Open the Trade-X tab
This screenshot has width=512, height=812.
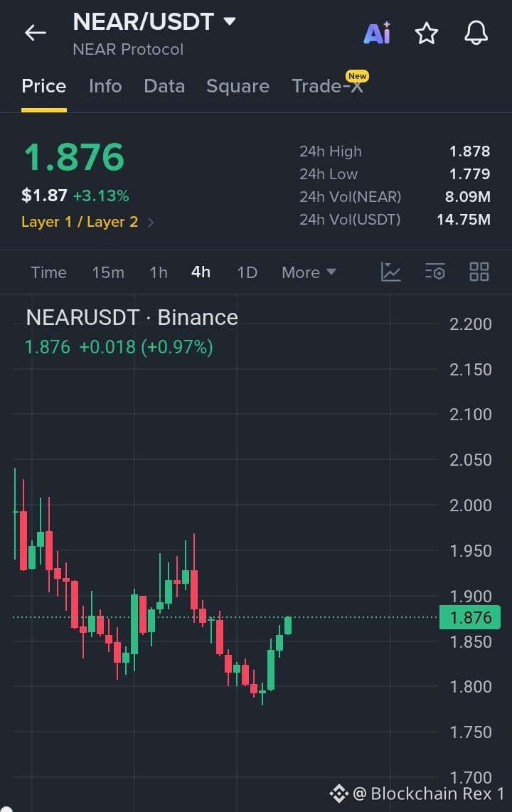[327, 86]
